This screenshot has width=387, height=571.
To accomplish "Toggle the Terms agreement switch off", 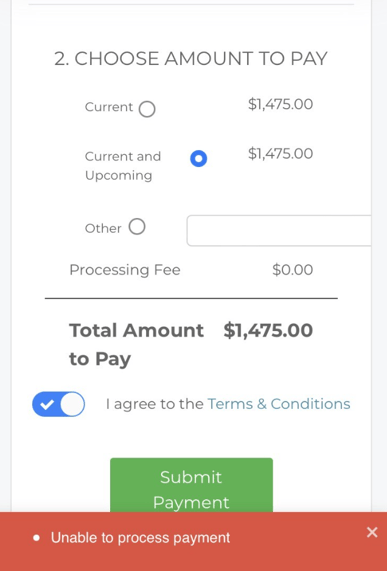I will click(x=59, y=404).
